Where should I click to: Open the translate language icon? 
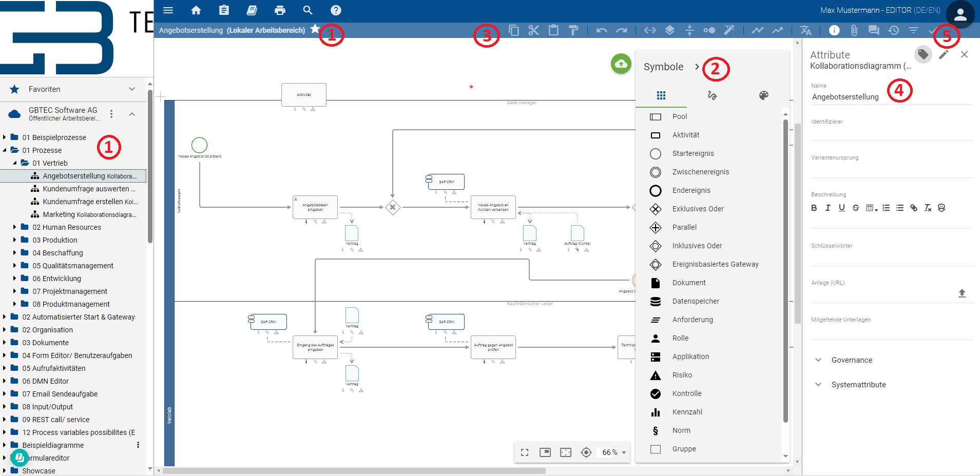click(x=805, y=30)
